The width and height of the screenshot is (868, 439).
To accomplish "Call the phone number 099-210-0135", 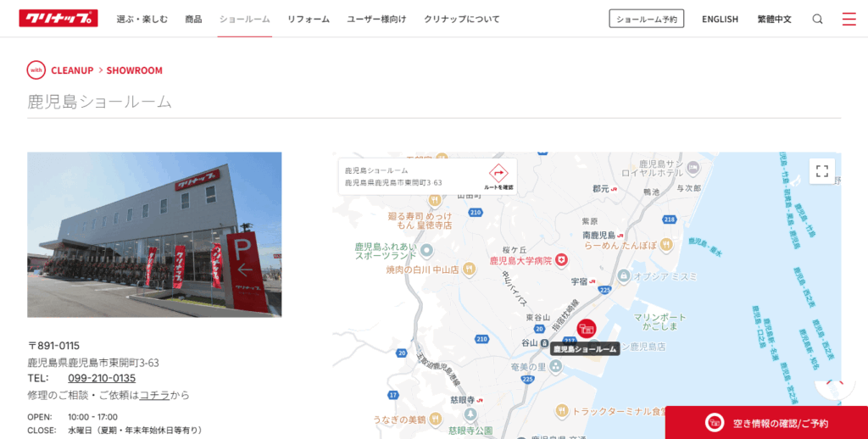I will tap(102, 378).
